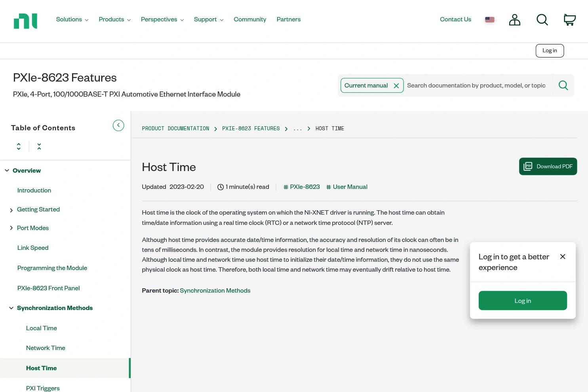Click the HOST TIME breadcrumb text

tap(330, 129)
